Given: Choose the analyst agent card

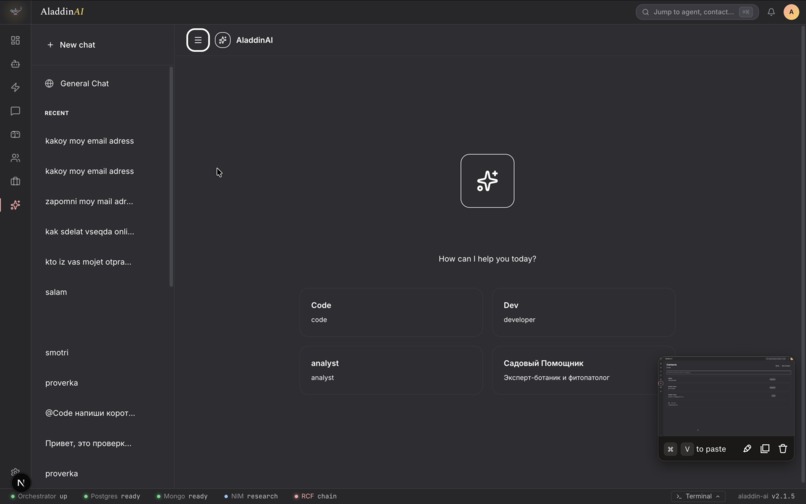Looking at the screenshot, I should 391,370.
